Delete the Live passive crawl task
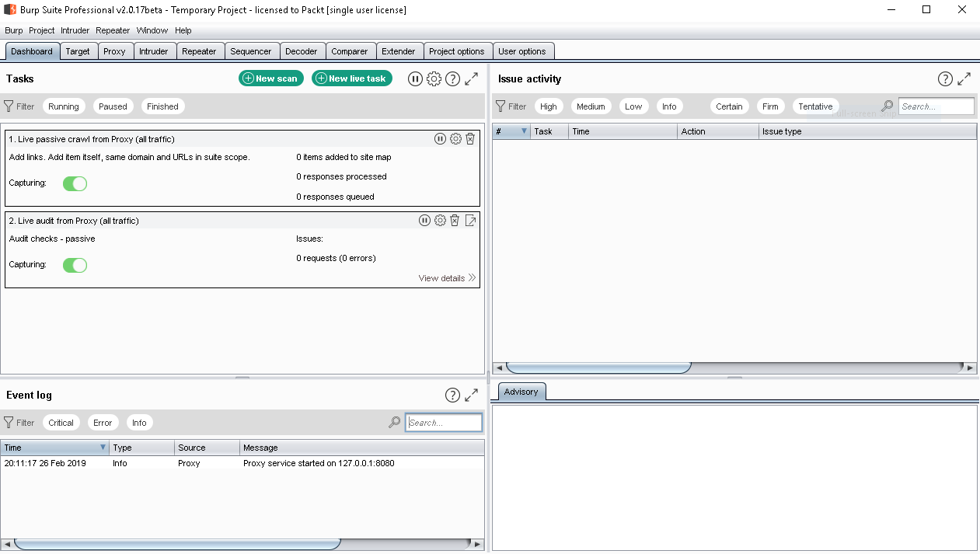 coord(470,139)
